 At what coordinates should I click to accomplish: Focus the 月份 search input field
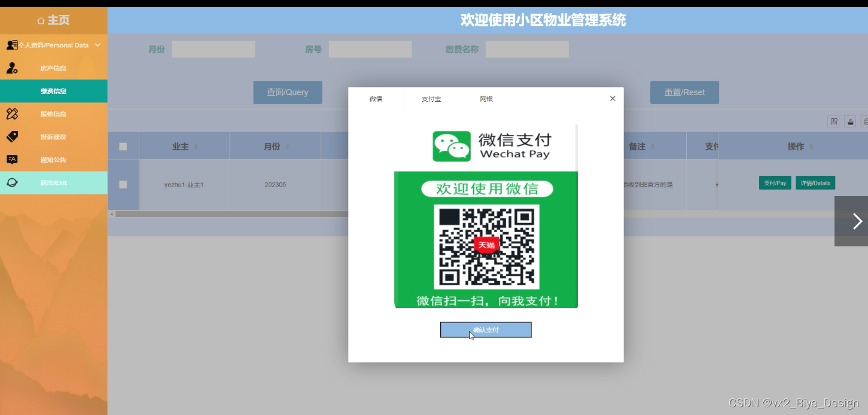[x=214, y=50]
